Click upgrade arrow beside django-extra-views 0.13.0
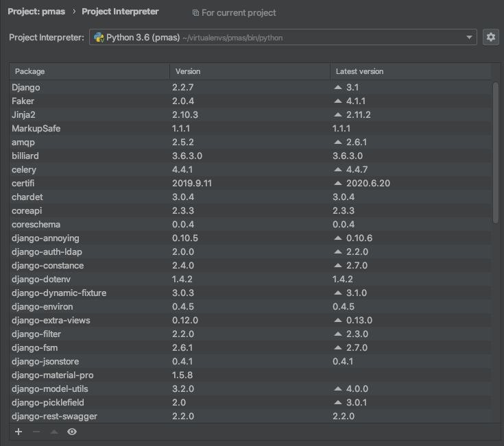The width and height of the screenshot is (504, 446). [x=338, y=320]
